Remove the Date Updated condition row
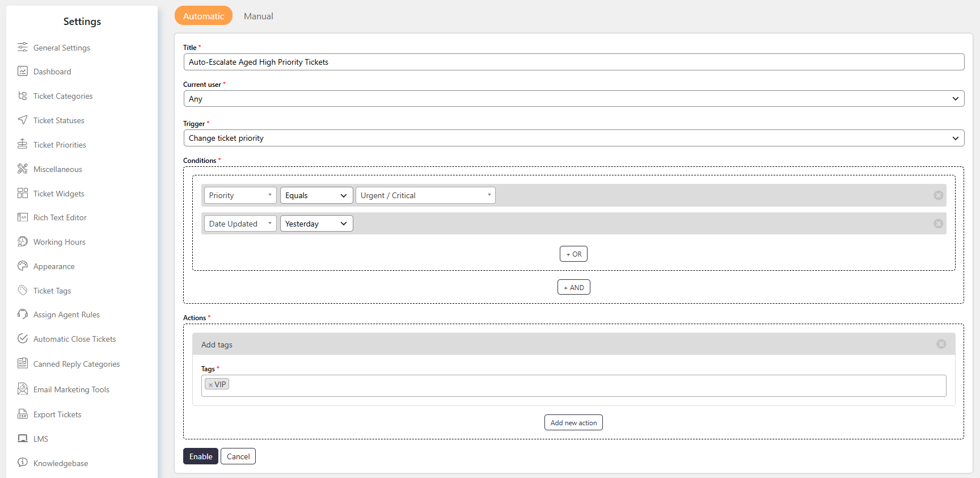980x478 pixels. point(939,224)
